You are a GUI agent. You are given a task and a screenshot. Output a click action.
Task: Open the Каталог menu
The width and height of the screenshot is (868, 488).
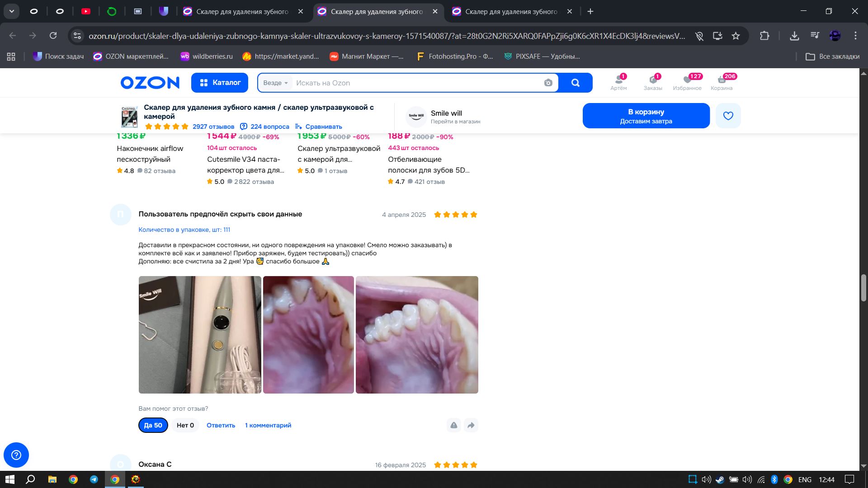(x=220, y=83)
